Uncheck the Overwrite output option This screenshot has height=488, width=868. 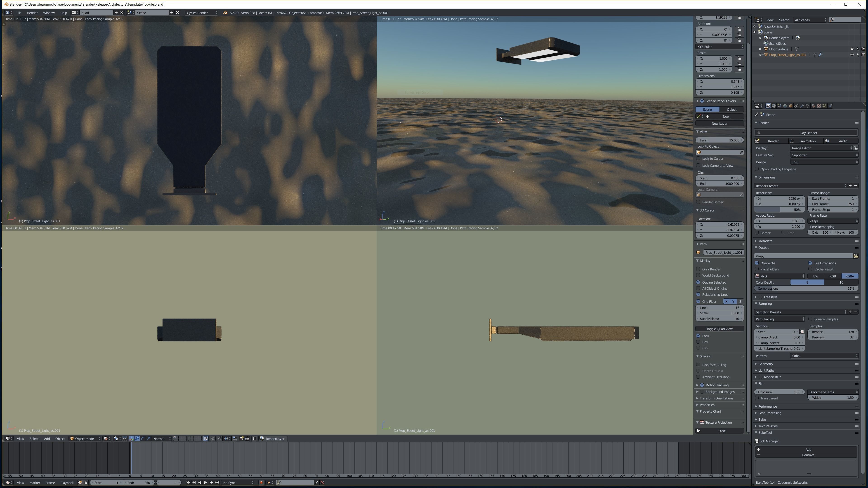pos(757,263)
